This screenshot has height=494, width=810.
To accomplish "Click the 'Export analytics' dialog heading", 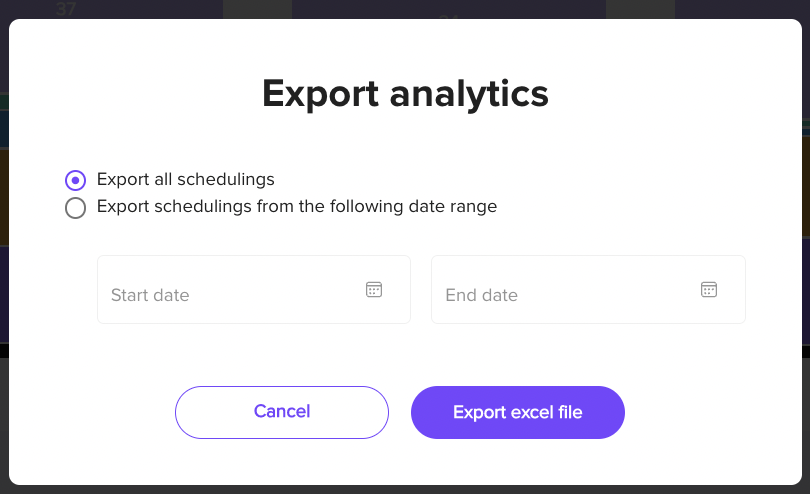I will (x=406, y=94).
